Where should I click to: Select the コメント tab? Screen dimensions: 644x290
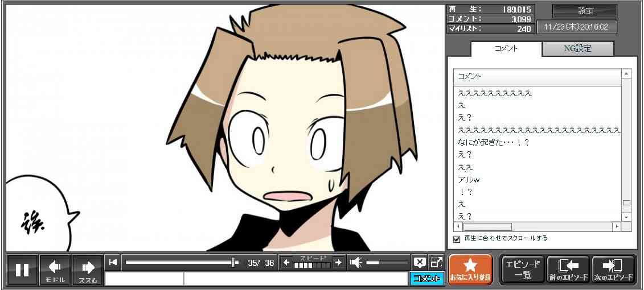pyautogui.click(x=506, y=49)
